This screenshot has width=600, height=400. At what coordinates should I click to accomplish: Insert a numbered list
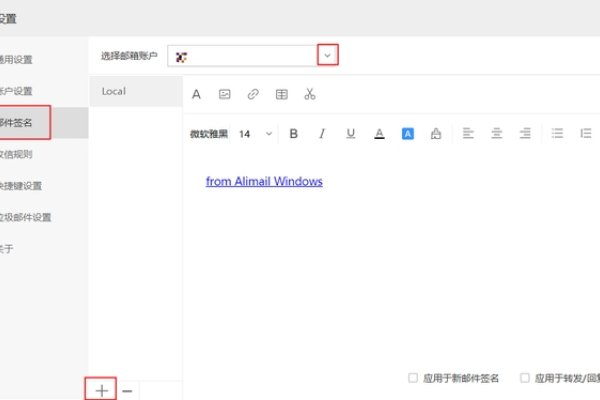585,133
